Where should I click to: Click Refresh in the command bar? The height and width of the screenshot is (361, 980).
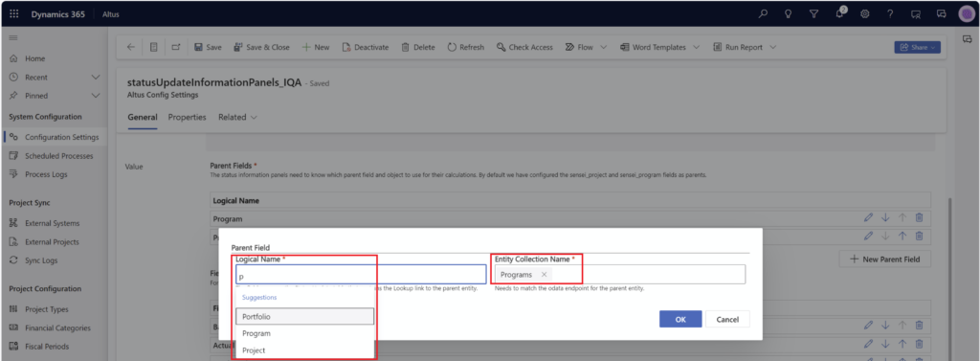466,47
